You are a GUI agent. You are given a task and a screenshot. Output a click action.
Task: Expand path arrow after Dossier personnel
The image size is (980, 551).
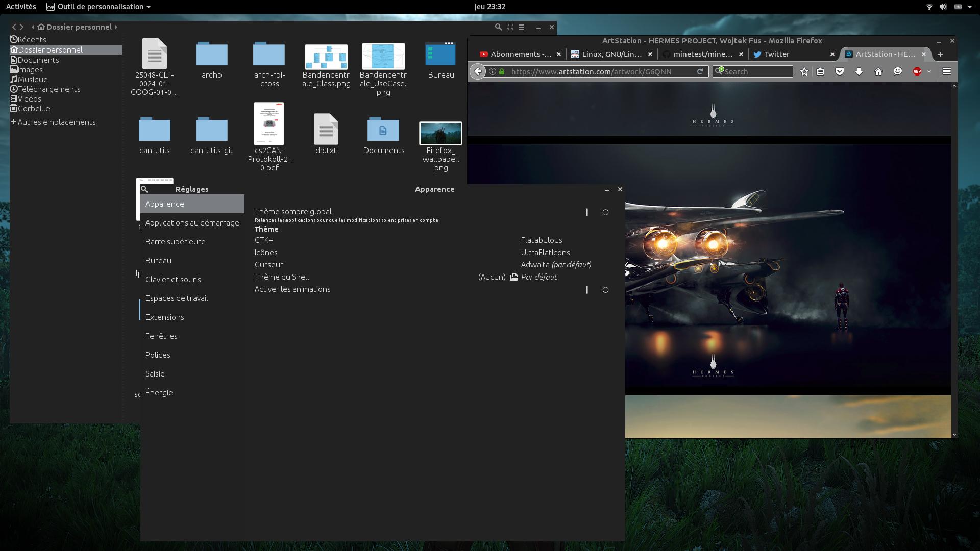tap(116, 27)
